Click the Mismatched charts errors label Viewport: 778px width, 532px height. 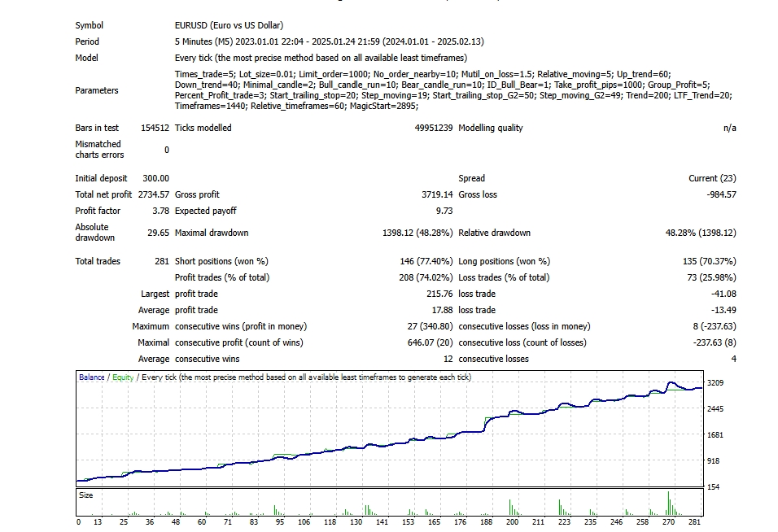click(x=99, y=150)
